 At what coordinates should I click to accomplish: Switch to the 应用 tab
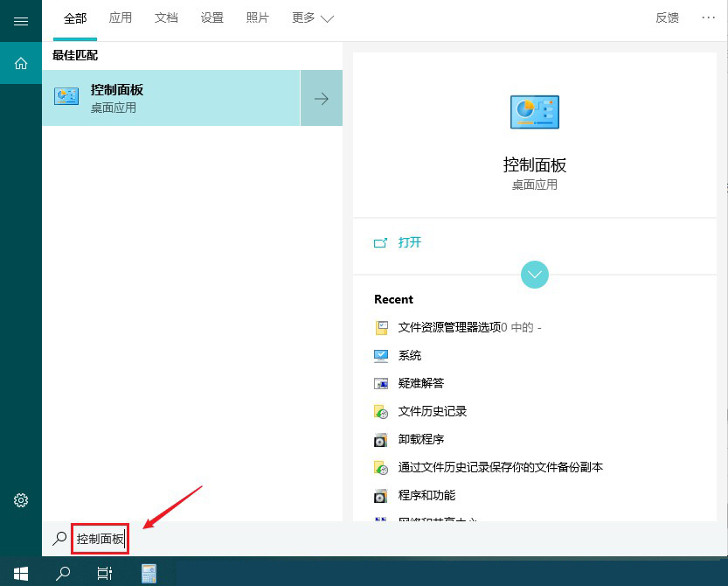click(121, 18)
